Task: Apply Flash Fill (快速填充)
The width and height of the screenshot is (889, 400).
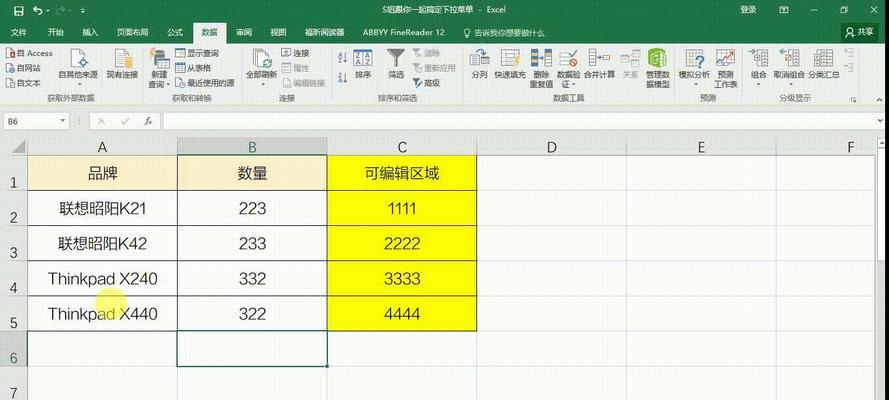Action: 510,64
